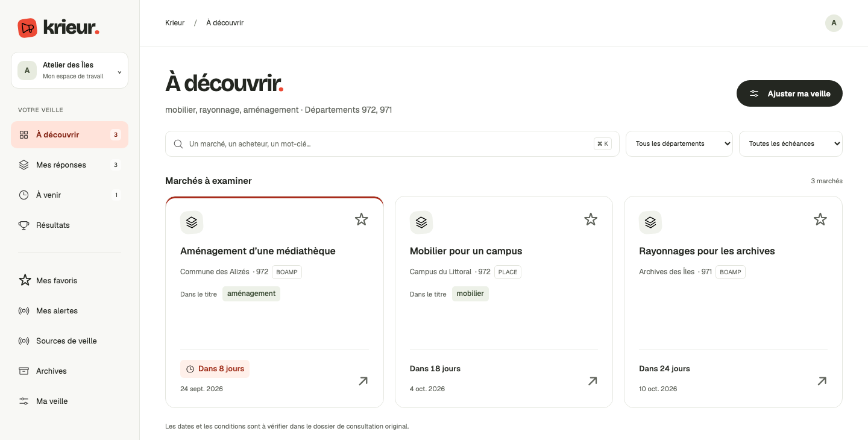Image resolution: width=868 pixels, height=440 pixels.
Task: Open the Rayonnages pour les archives title
Action: [707, 251]
